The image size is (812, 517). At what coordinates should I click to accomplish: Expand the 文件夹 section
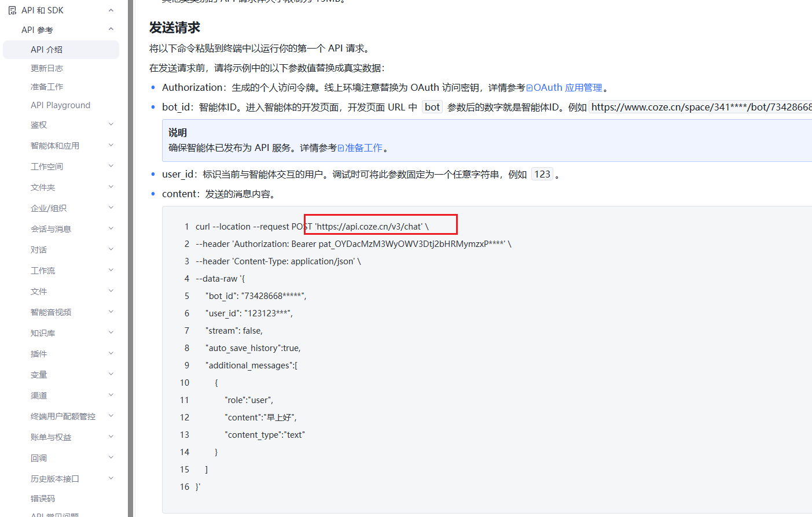[111, 187]
